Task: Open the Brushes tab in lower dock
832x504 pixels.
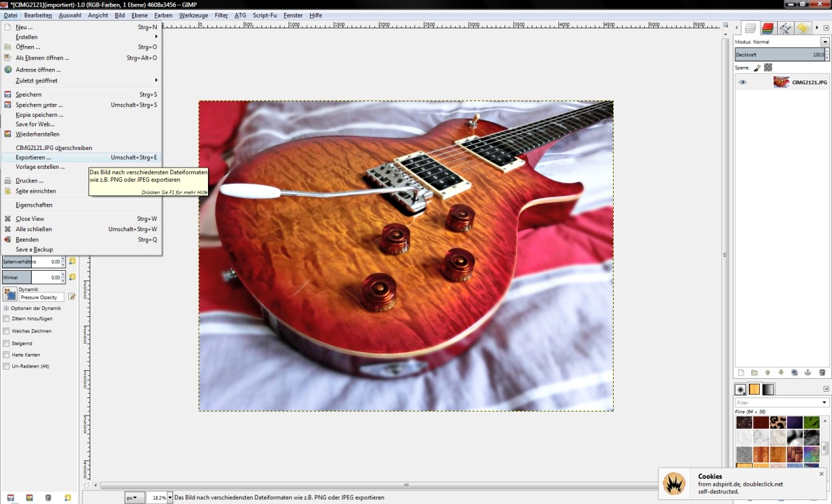Action: (x=741, y=389)
